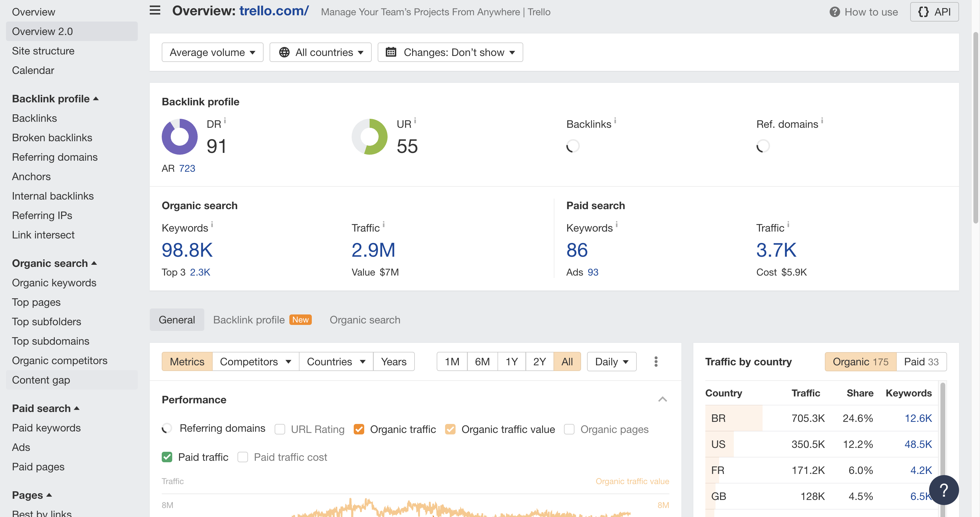
Task: Open the hamburger menu icon beside Overview
Action: (155, 11)
